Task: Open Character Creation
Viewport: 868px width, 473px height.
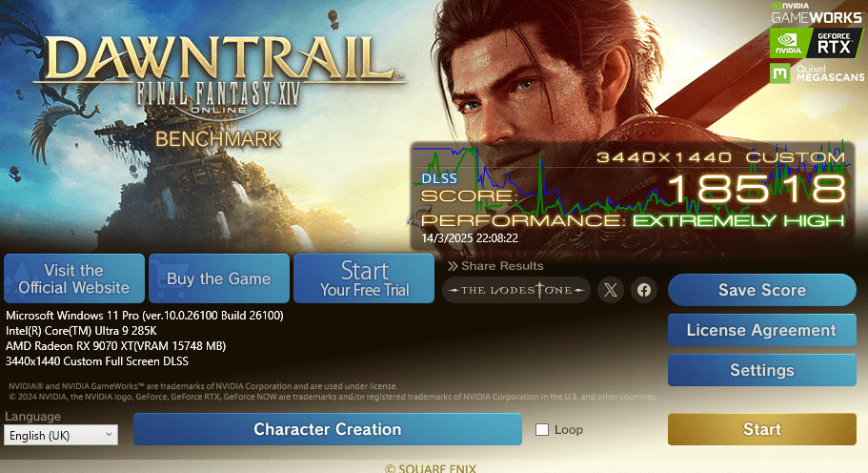Action: click(328, 429)
